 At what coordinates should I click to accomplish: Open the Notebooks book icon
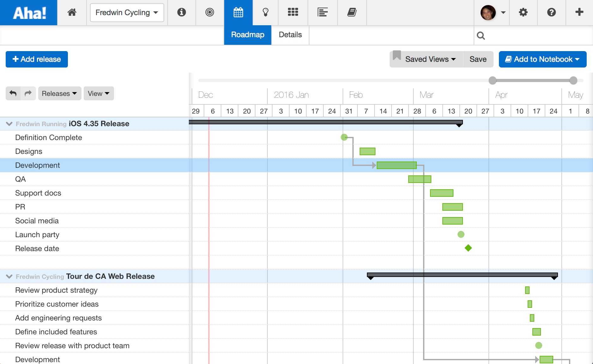[352, 12]
